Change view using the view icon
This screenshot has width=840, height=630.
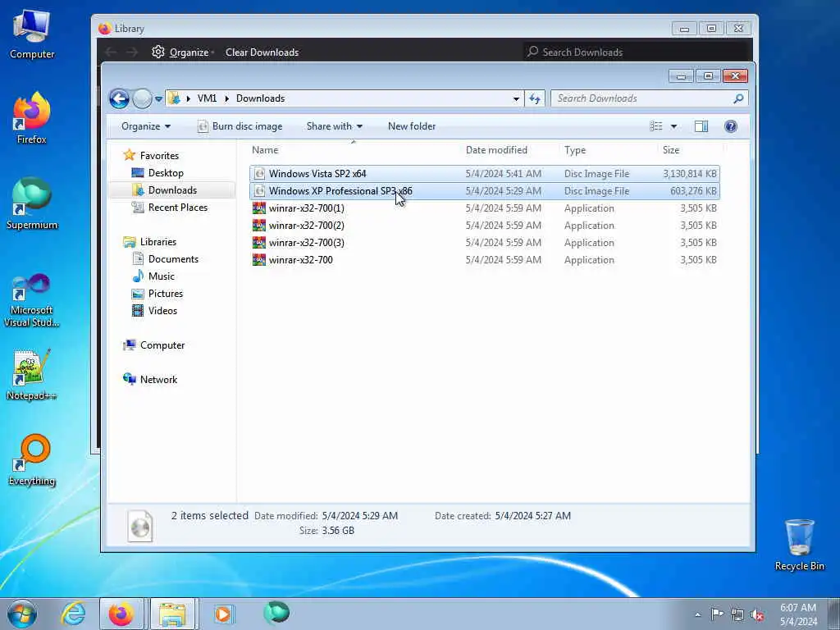pyautogui.click(x=655, y=126)
